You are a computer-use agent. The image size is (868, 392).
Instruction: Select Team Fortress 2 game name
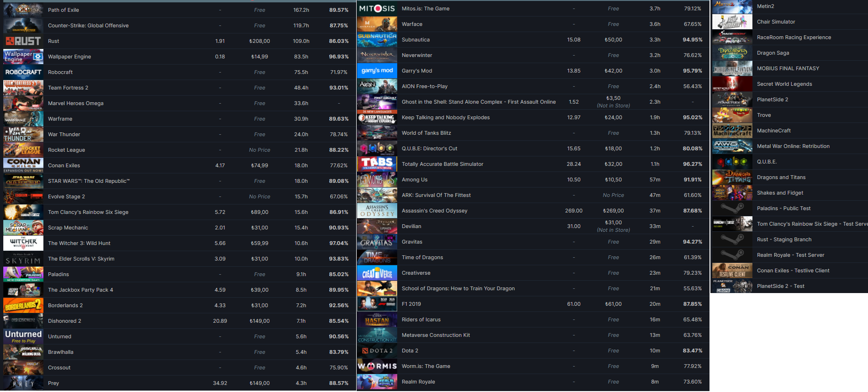click(68, 88)
